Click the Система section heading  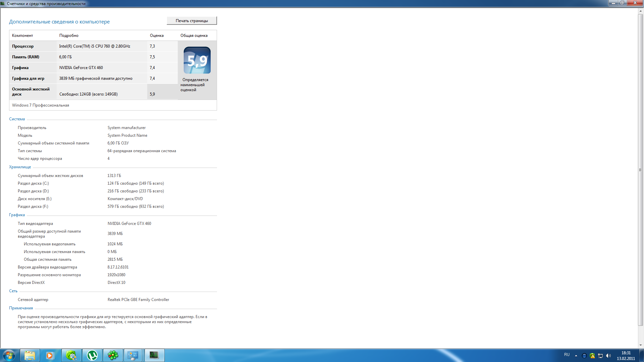point(17,119)
